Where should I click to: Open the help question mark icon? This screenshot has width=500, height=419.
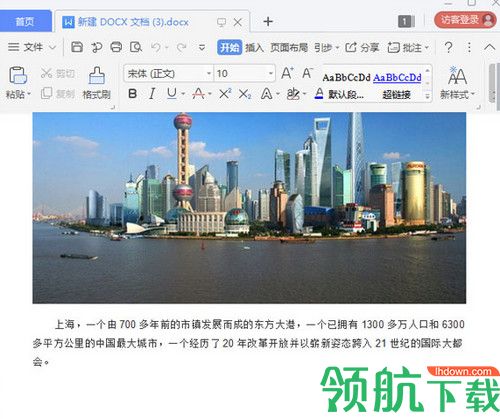coord(449,47)
